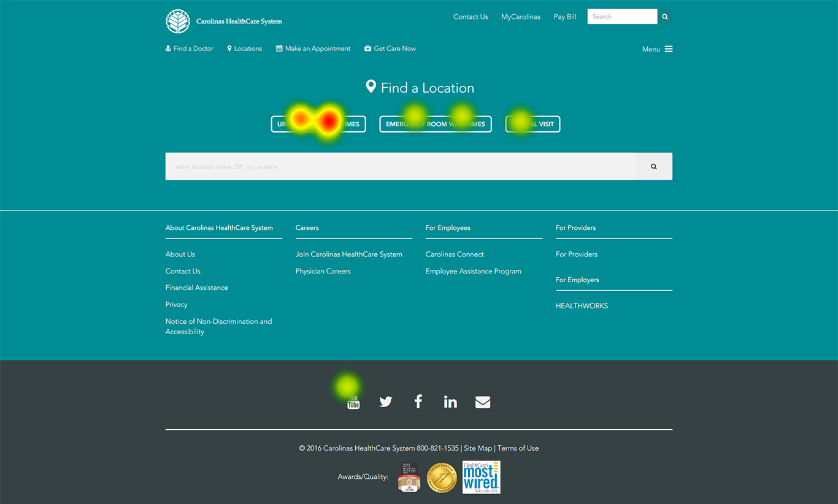Click the Most Wired award badge

coord(482,477)
